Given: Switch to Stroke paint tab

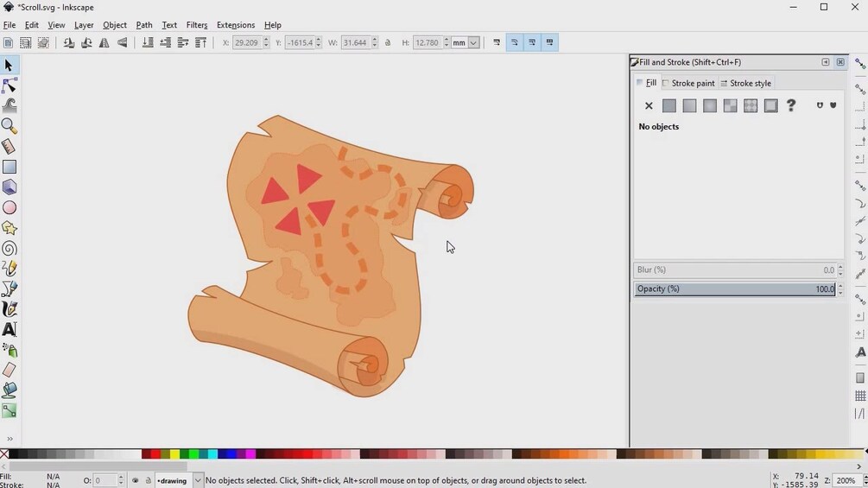Looking at the screenshot, I should point(688,83).
